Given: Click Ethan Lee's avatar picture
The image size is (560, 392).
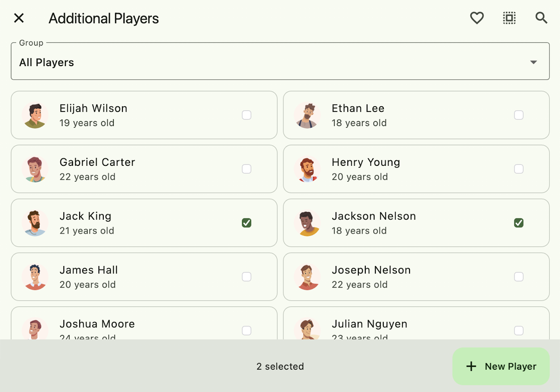Looking at the screenshot, I should point(307,115).
